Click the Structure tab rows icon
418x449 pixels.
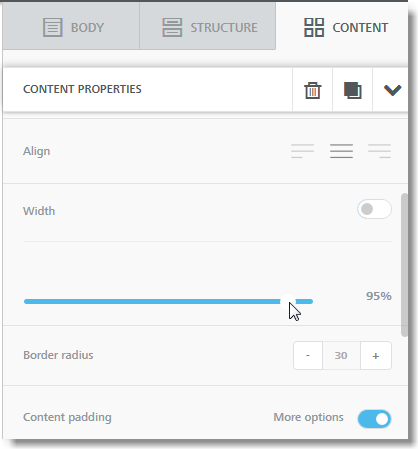[x=172, y=27]
